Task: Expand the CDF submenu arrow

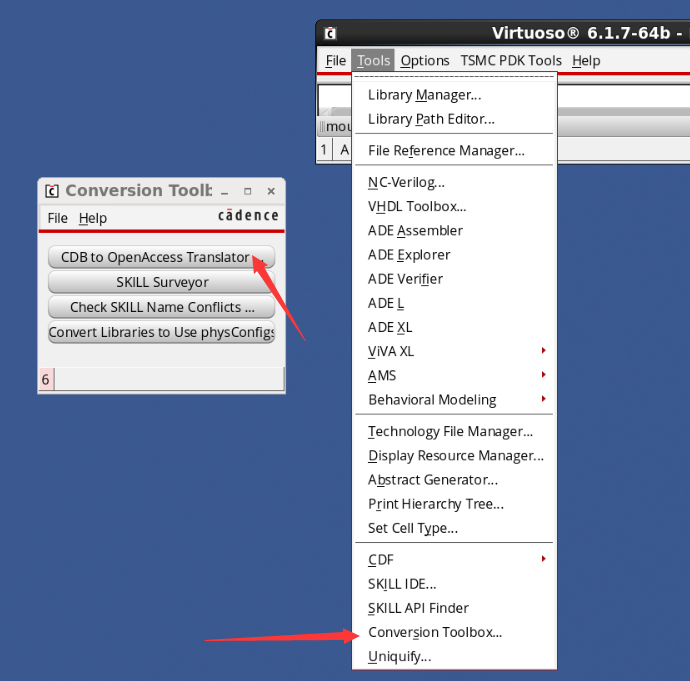Action: click(544, 559)
